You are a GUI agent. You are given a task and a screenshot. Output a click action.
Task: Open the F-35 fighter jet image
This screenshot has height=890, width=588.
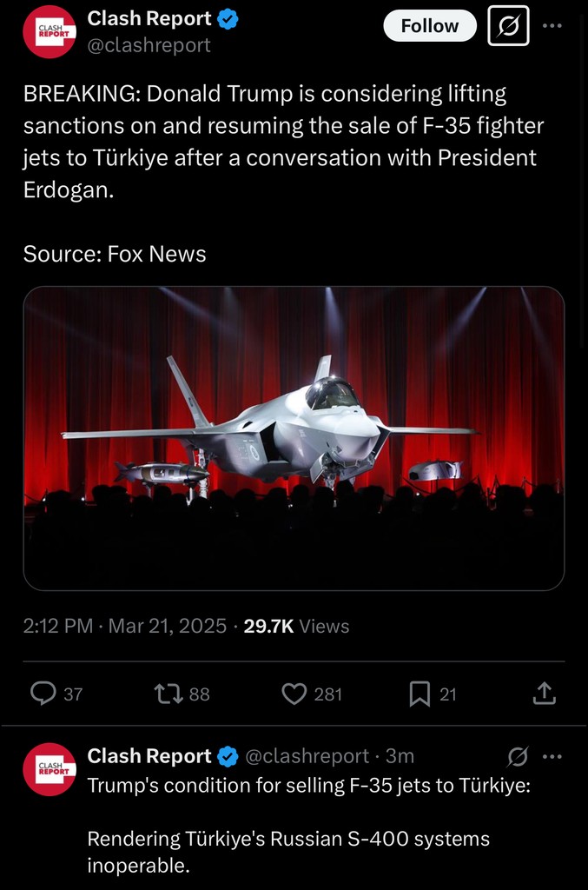pos(294,437)
